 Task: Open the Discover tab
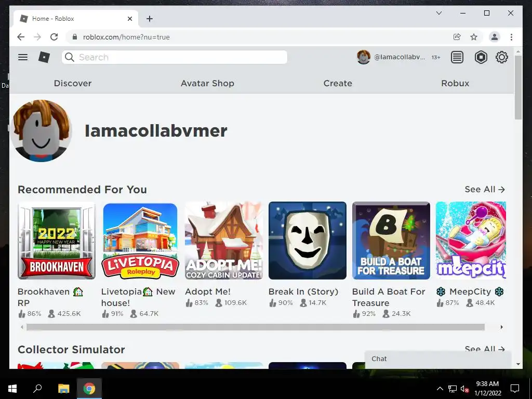point(73,83)
